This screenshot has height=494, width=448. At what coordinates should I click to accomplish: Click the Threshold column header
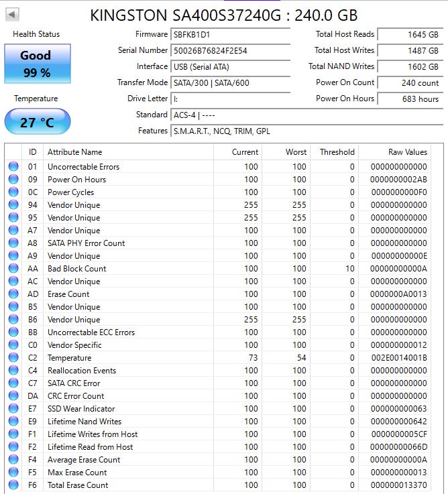335,152
